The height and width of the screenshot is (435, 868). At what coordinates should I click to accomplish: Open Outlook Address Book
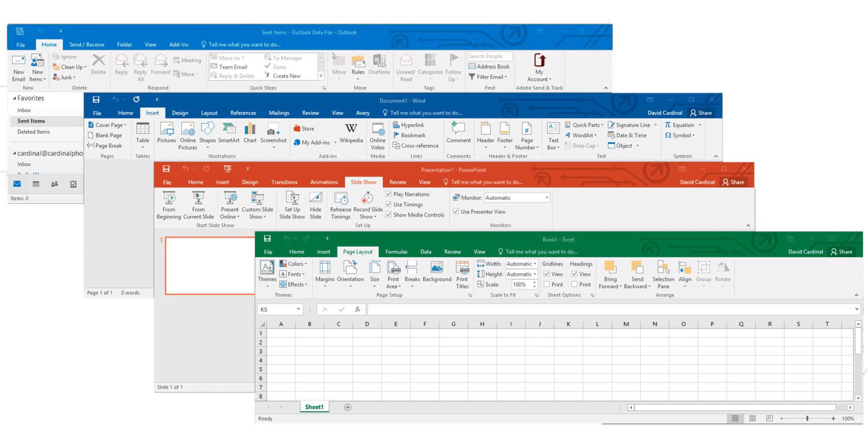[489, 67]
